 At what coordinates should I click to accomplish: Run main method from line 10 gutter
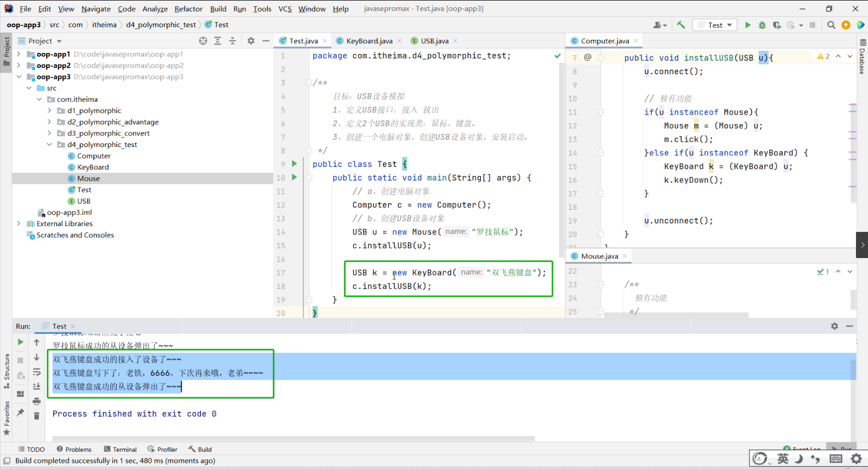294,177
